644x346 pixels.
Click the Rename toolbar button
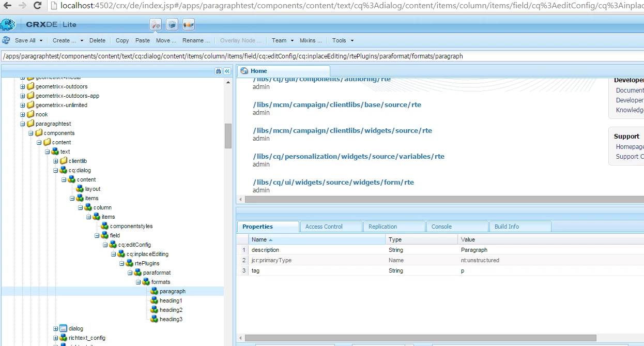(196, 40)
